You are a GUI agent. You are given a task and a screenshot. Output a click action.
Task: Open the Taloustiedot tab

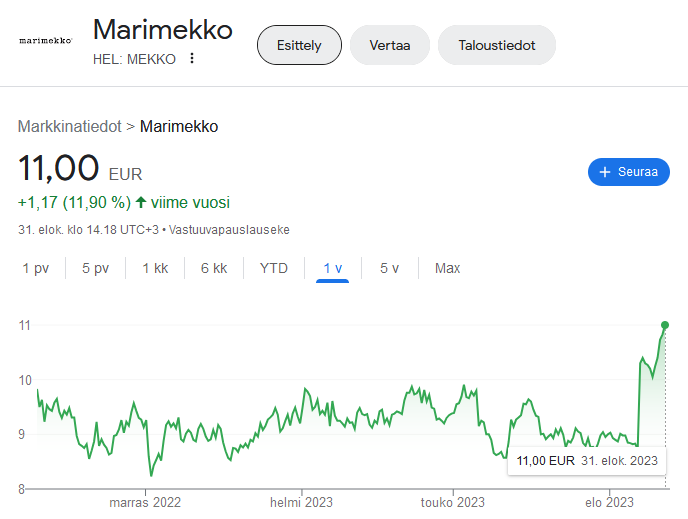point(496,45)
